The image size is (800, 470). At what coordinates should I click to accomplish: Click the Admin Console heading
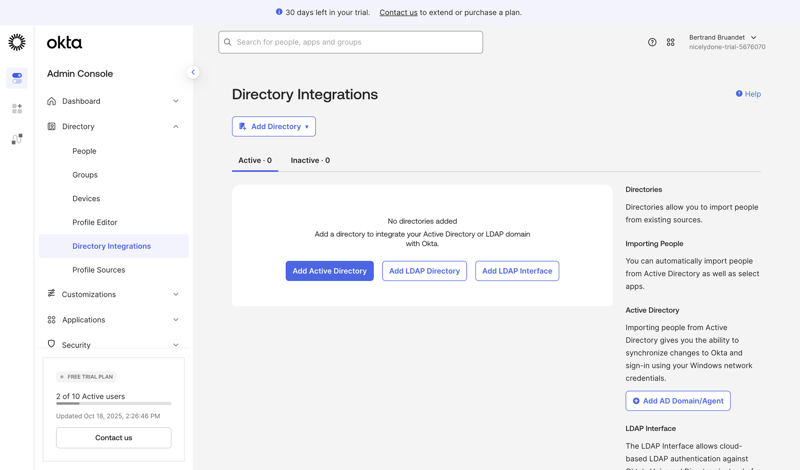point(80,73)
